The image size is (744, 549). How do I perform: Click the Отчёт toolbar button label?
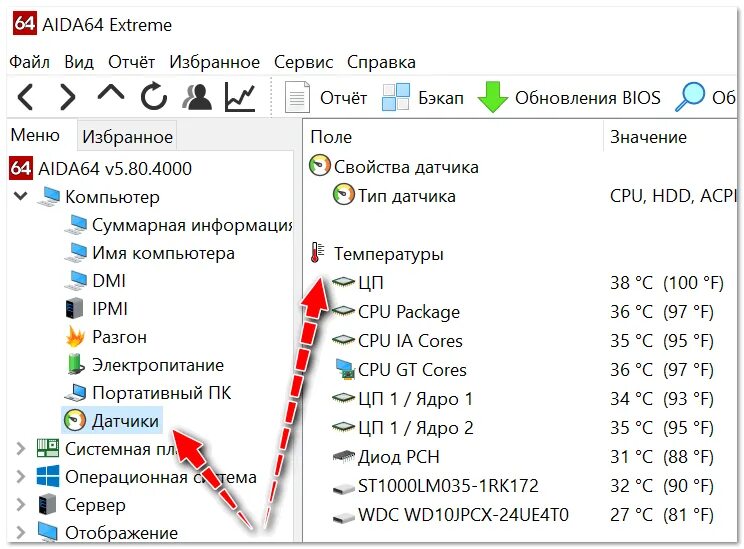coord(344,98)
